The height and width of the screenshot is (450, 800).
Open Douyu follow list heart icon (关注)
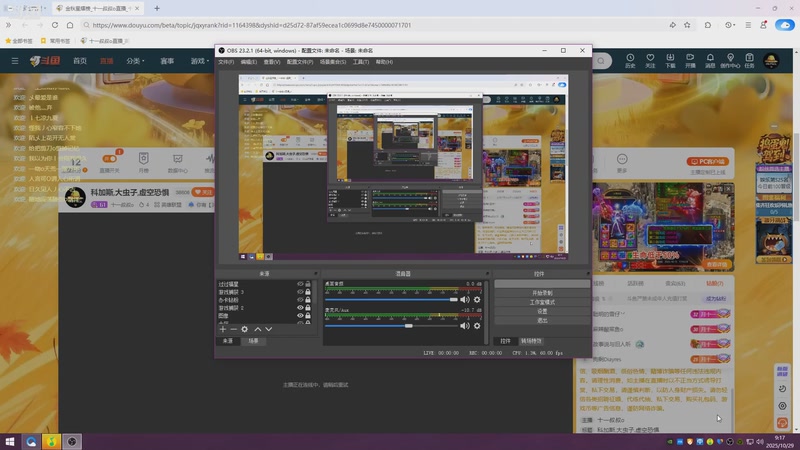[x=650, y=61]
